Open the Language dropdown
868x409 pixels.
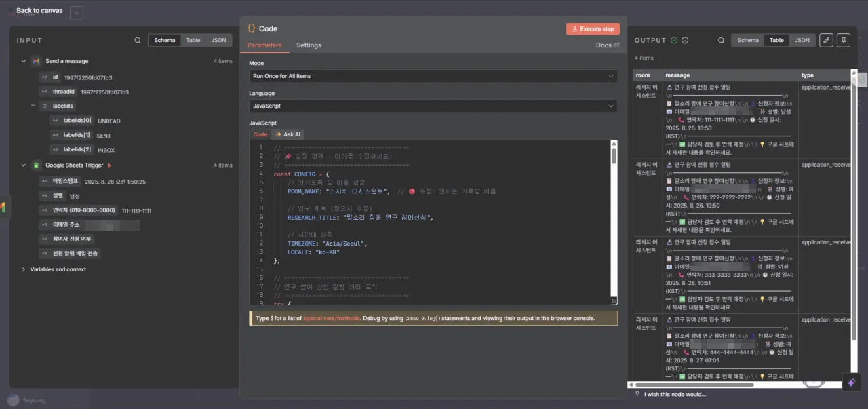(x=433, y=106)
